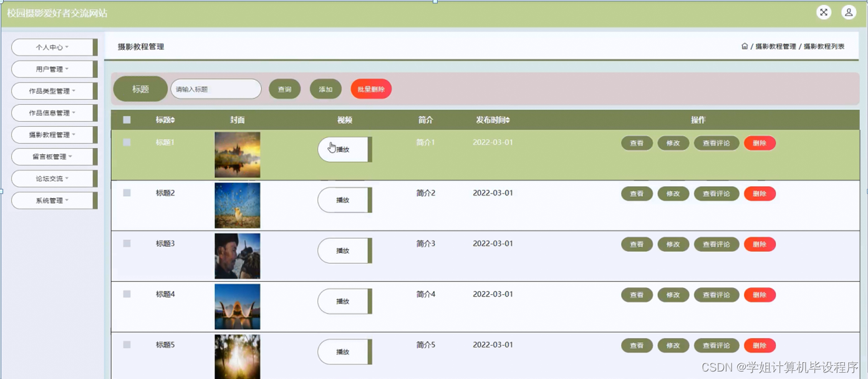Click 查看评论 button in 标题2 row
This screenshot has width=868, height=379.
click(x=716, y=194)
